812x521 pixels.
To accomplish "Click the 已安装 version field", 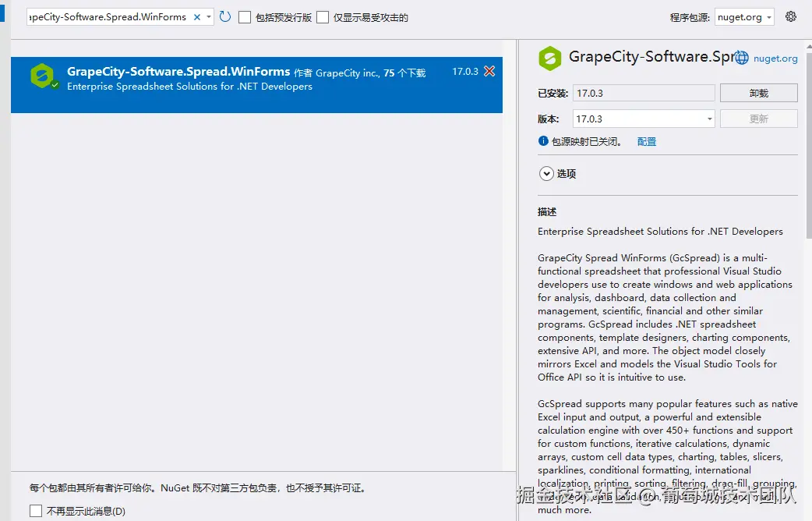I will (x=644, y=94).
